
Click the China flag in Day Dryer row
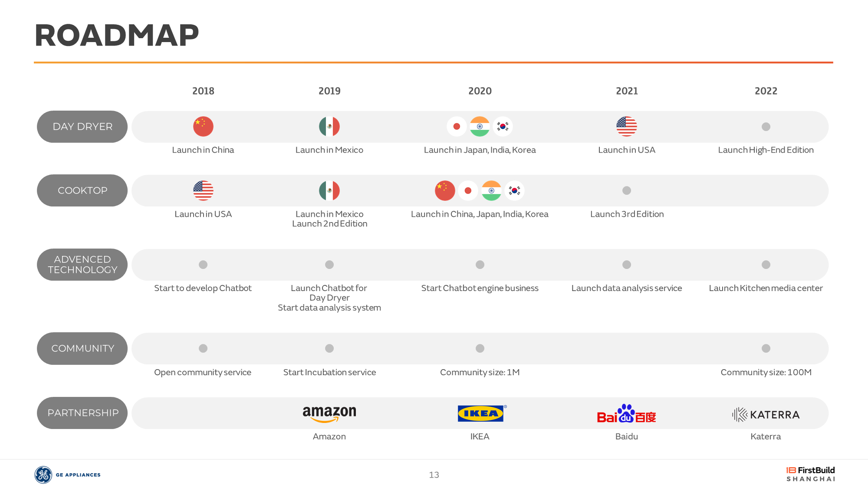click(x=203, y=127)
